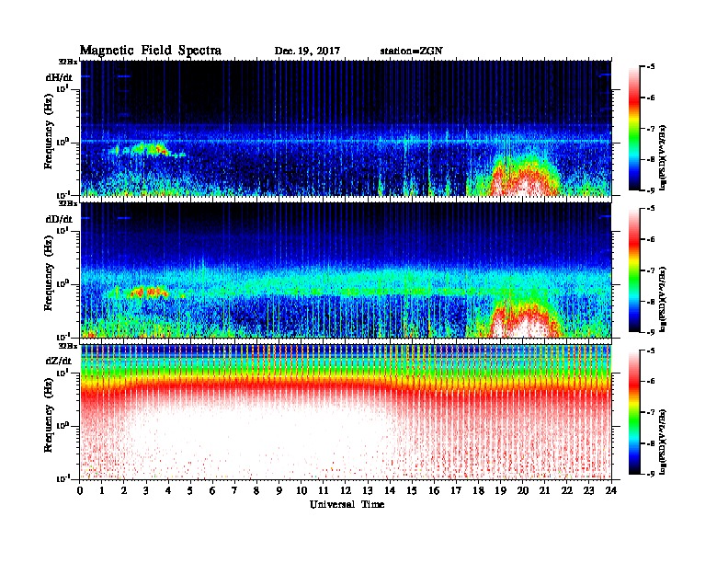The height and width of the screenshot is (563, 728).
Task: Click hour tick label 13 on the time axis
Action: coord(368,491)
